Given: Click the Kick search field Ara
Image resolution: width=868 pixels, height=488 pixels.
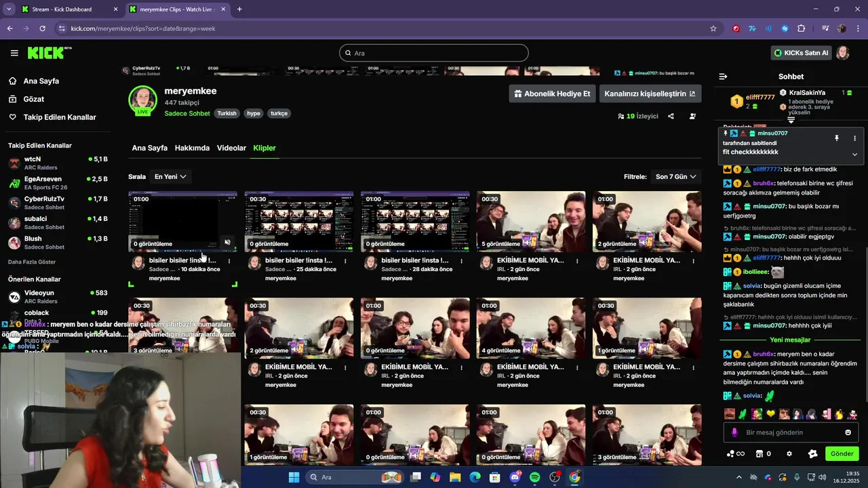Looking at the screenshot, I should point(434,53).
